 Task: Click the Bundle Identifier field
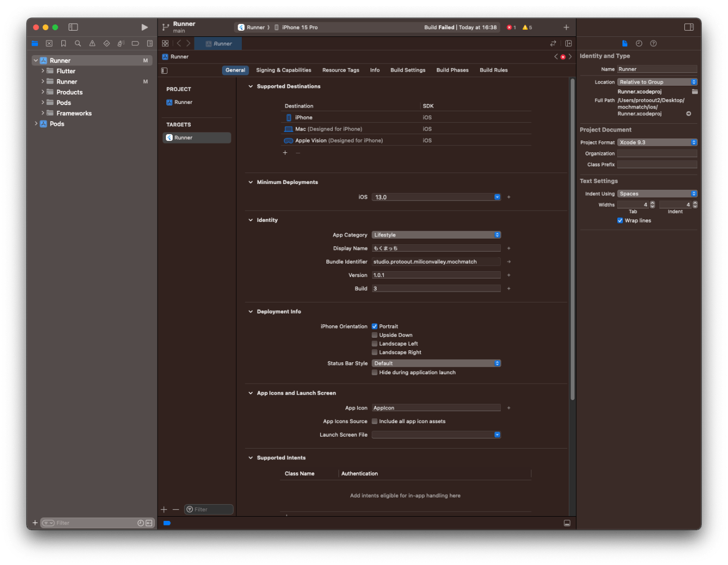436,262
